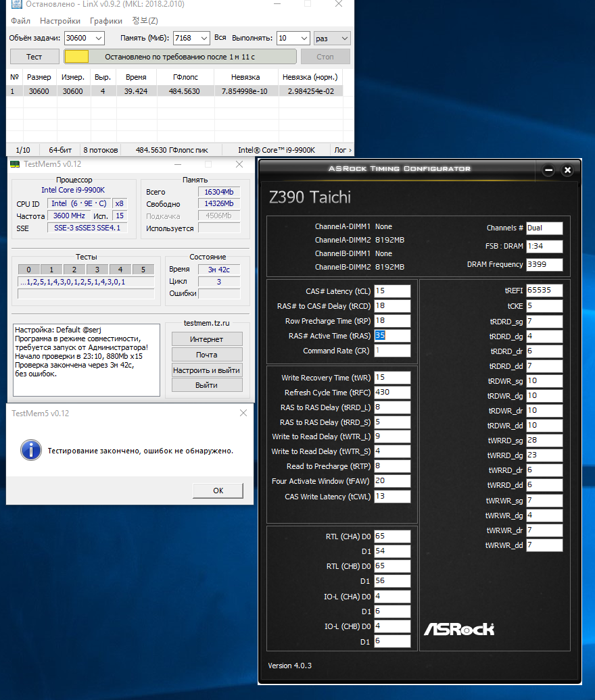595x700 pixels.
Task: Expand the Объём задачи dropdown
Action: (x=99, y=39)
